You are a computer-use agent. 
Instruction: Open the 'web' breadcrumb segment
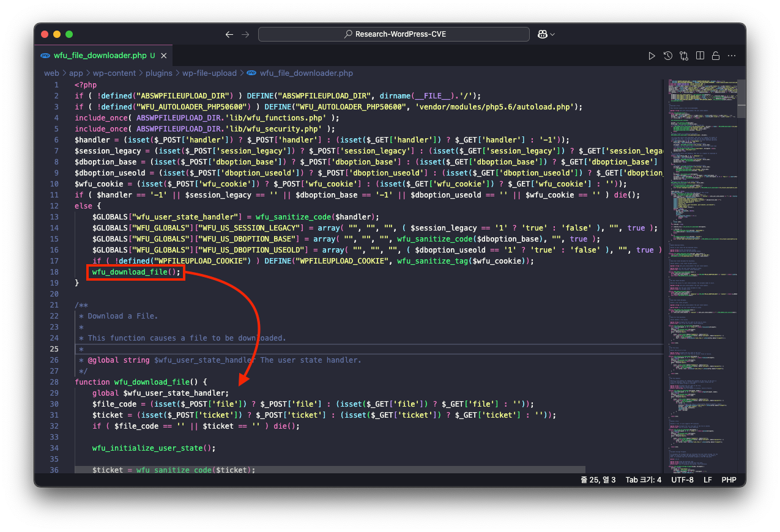(x=51, y=73)
